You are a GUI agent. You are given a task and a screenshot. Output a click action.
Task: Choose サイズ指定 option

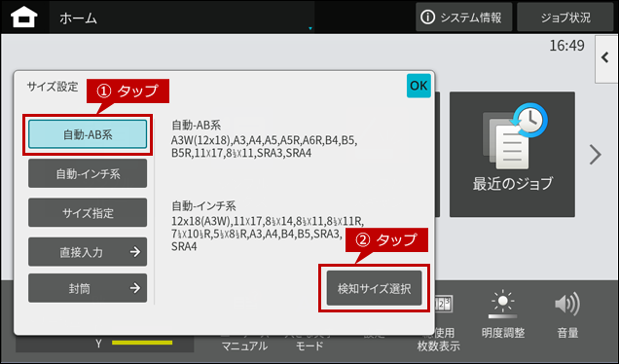point(88,213)
